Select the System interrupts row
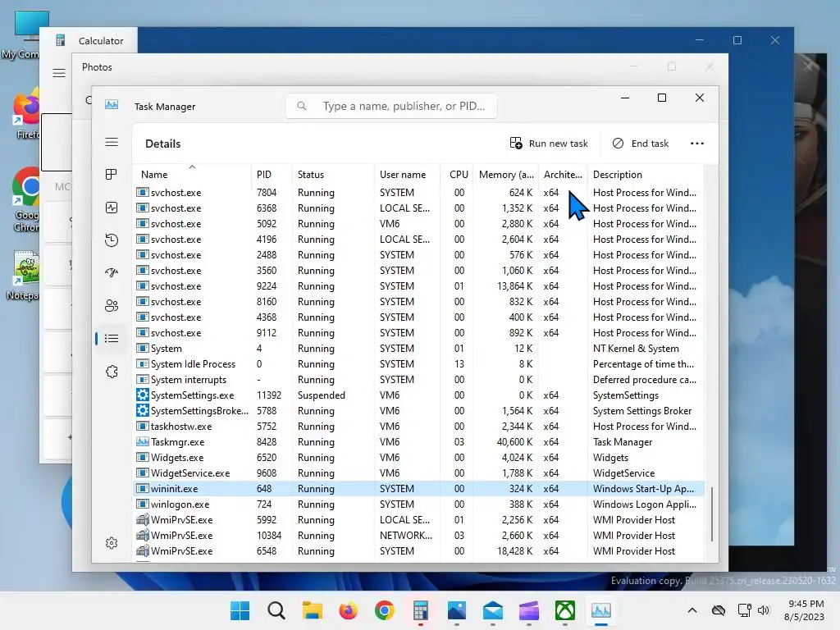840x630 pixels. (418, 379)
